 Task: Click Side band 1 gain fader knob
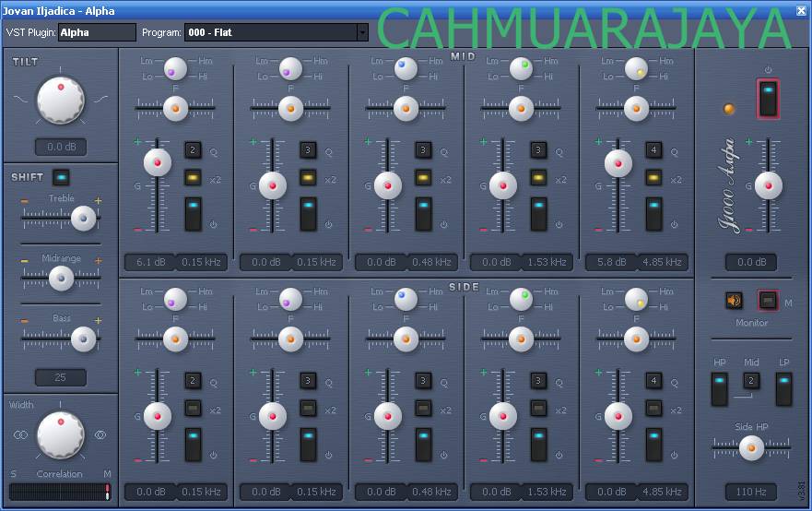pos(158,416)
